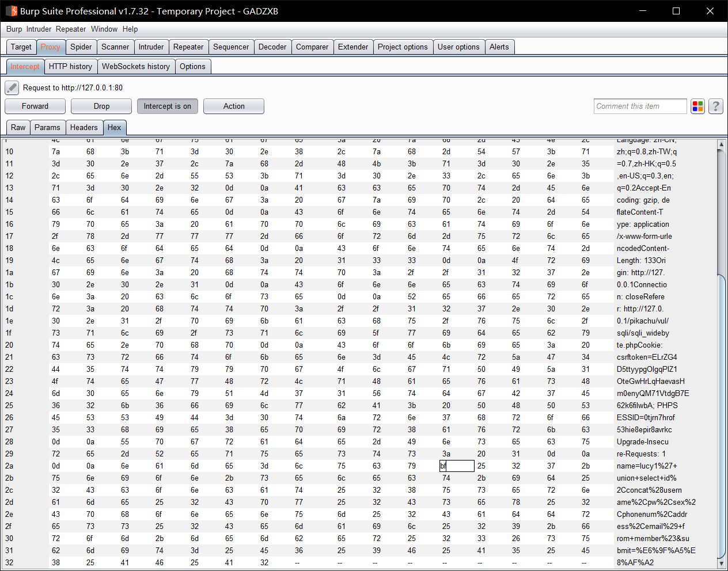This screenshot has height=571, width=728.
Task: Open the proxy Options sub-tab
Action: tap(192, 66)
